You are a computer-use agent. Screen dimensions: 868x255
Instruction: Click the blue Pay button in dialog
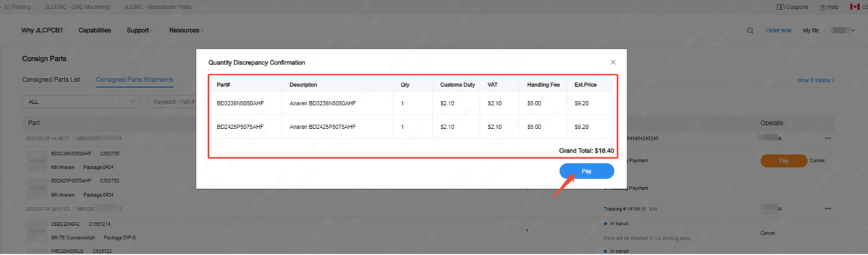[x=587, y=172]
